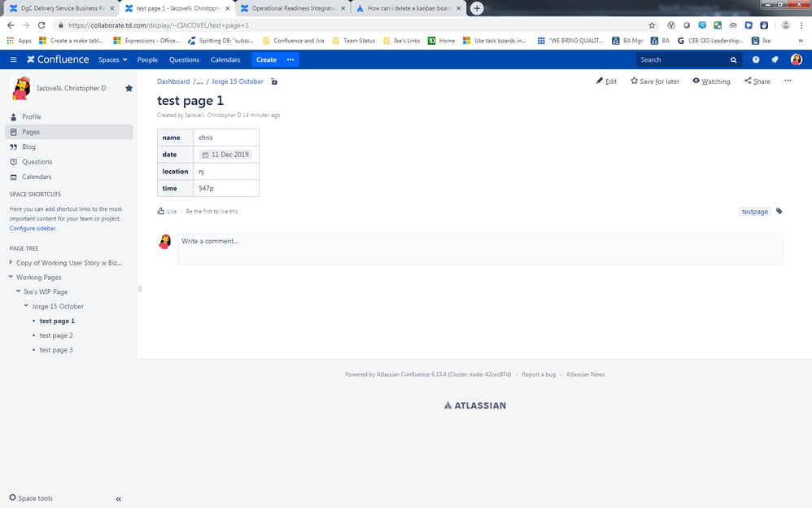Image resolution: width=812 pixels, height=508 pixels.
Task: Collapse the Ike's WIP Page node
Action: [18, 291]
